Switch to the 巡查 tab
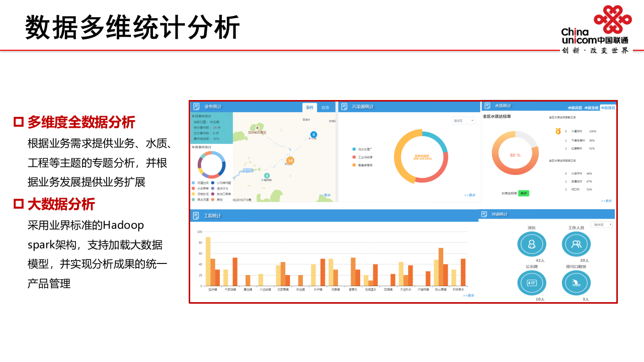This screenshot has height=362, width=644. 326,108
